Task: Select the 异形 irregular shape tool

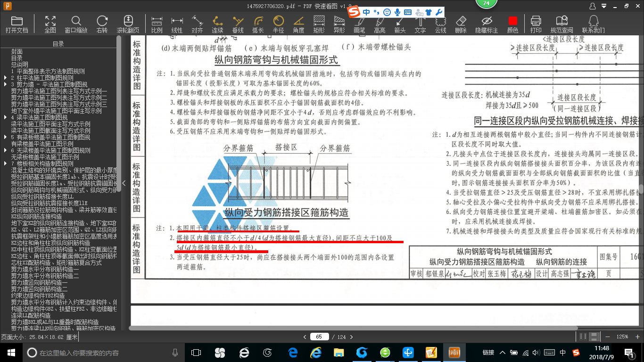Action: click(339, 24)
